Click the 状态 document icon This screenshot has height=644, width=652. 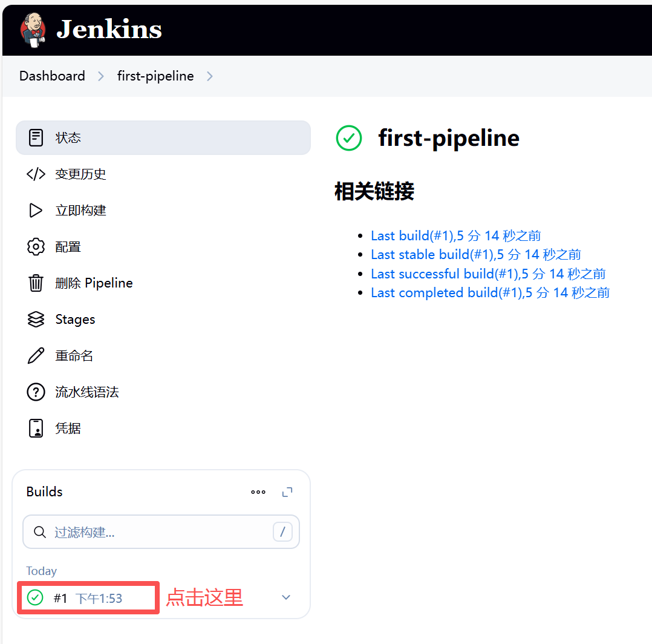click(36, 138)
